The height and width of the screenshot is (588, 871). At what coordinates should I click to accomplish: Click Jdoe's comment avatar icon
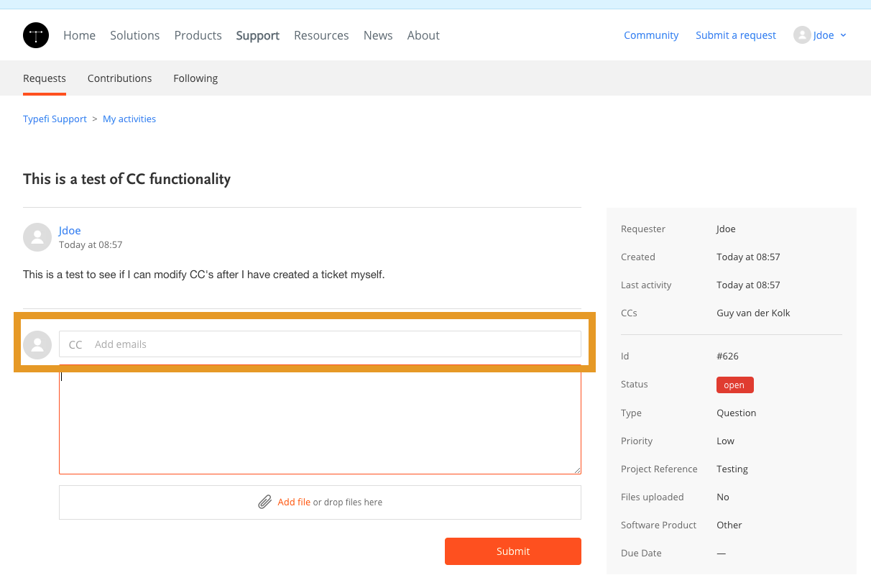pyautogui.click(x=37, y=237)
